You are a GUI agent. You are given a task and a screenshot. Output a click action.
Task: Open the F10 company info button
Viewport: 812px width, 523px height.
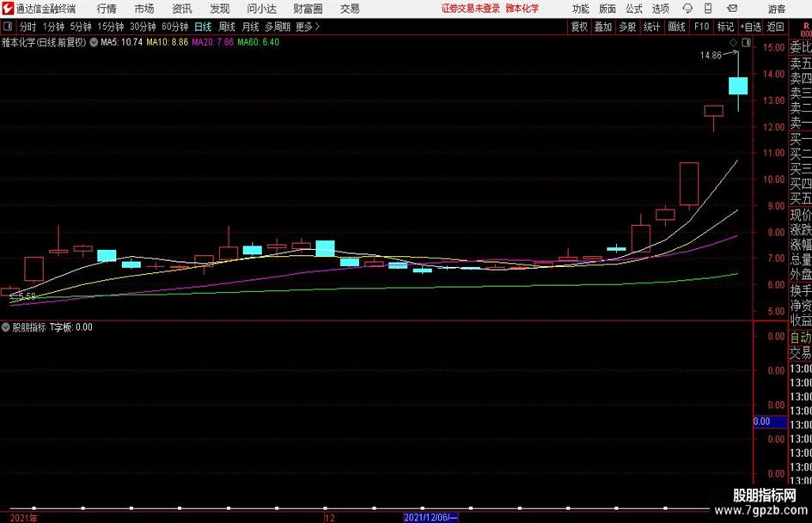click(702, 27)
